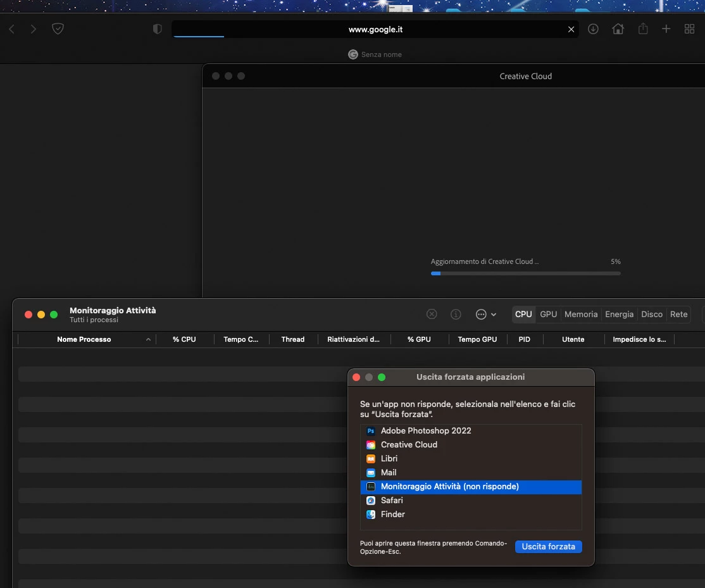Select Libri in the force quit list

[x=471, y=458]
